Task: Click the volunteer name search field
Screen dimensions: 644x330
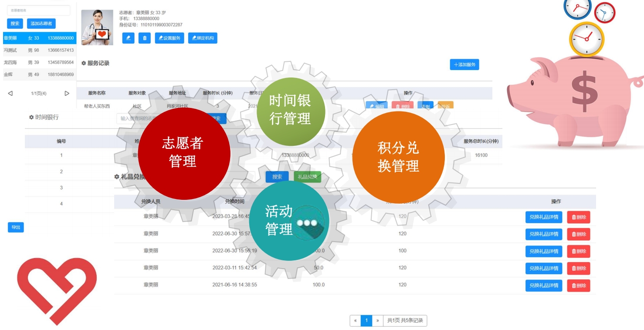Action: pos(38,10)
